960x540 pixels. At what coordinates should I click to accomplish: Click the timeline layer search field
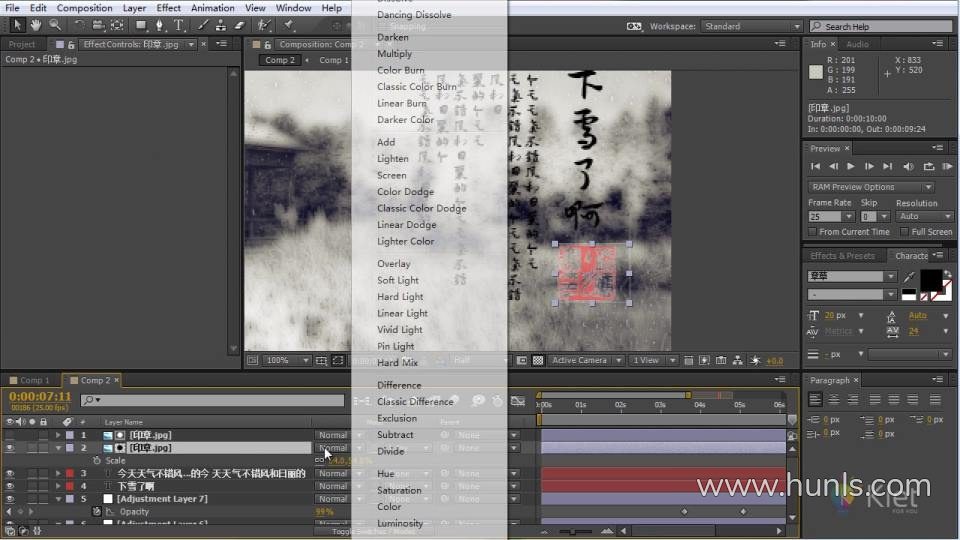pyautogui.click(x=212, y=400)
